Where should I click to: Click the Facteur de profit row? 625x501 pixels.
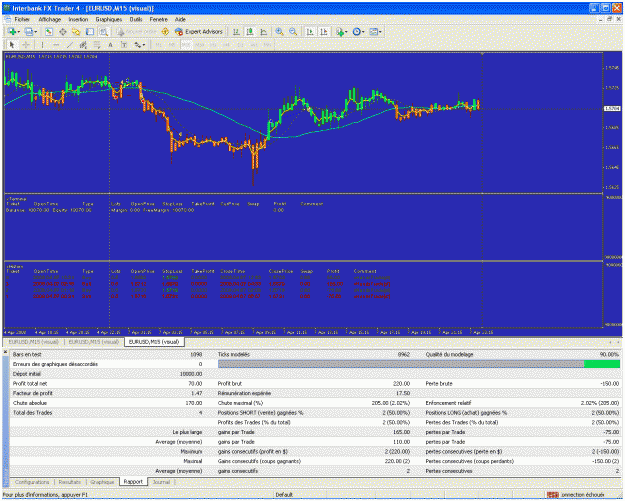click(107, 393)
